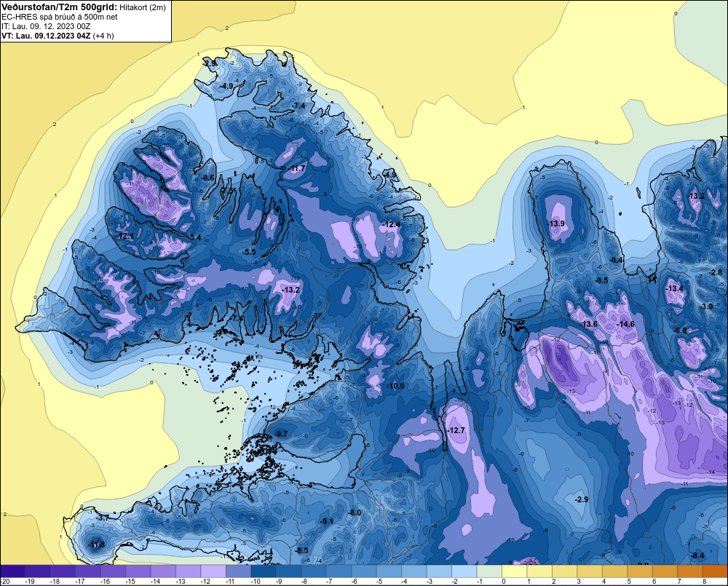This screenshot has width=728, height=586.
Task: Click the -2.8 temperature label
Action: [x=716, y=272]
